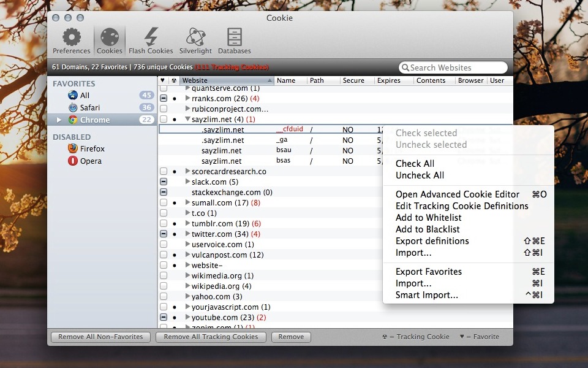Expand the Chrome sidebar disclosure arrow
Viewport: 588px width, 368px height.
(x=59, y=120)
